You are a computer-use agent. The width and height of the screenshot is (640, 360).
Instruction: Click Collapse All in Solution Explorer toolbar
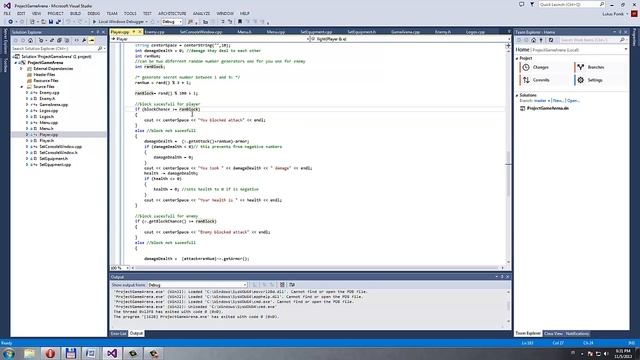(x=59, y=40)
